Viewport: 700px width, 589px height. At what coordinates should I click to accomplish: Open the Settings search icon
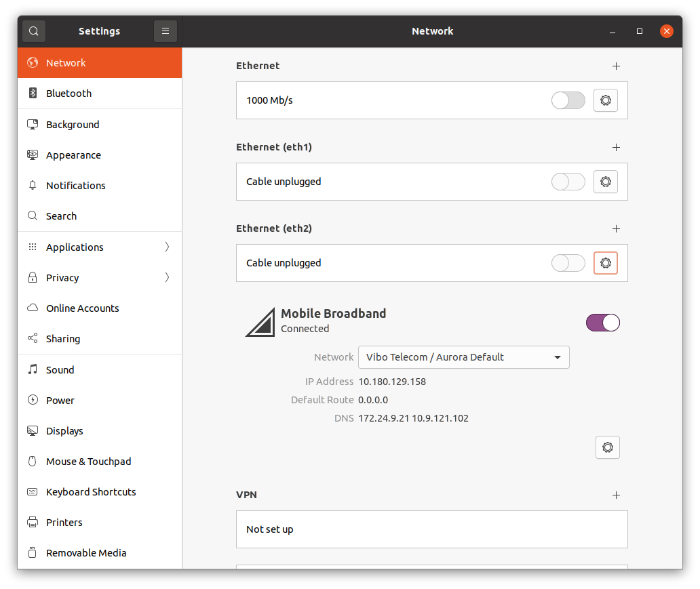tap(34, 31)
